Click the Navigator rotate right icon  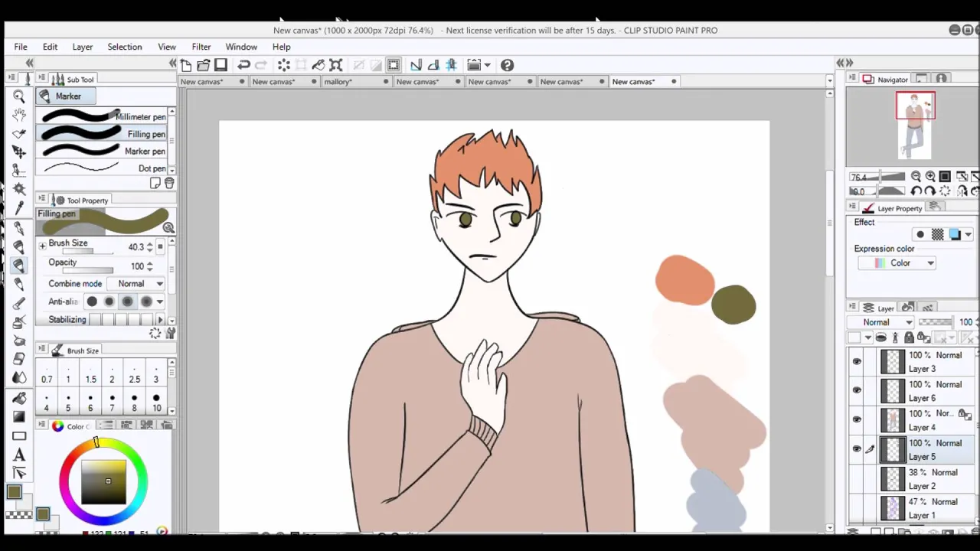coord(930,191)
